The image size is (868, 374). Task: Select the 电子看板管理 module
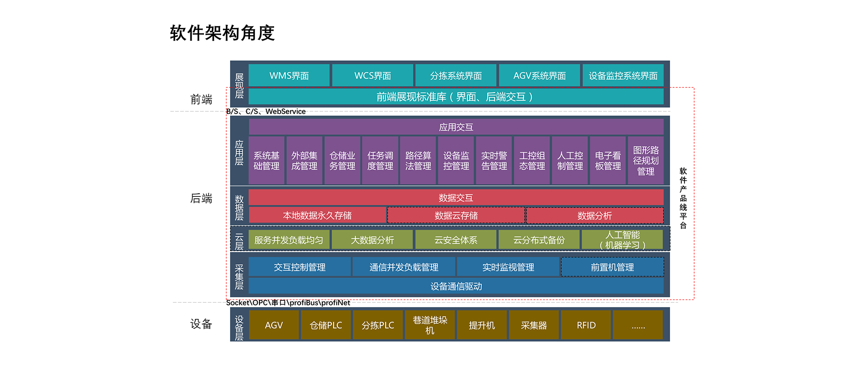pos(608,160)
